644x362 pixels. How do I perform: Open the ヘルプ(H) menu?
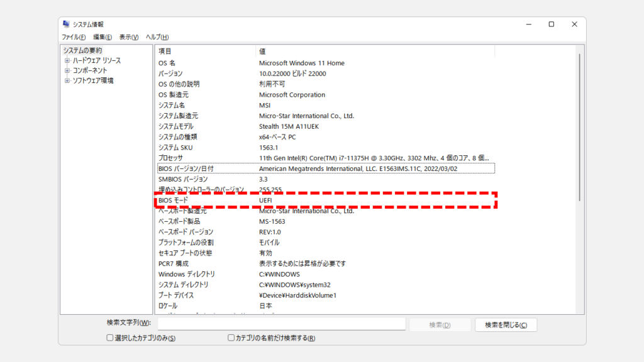click(x=157, y=37)
